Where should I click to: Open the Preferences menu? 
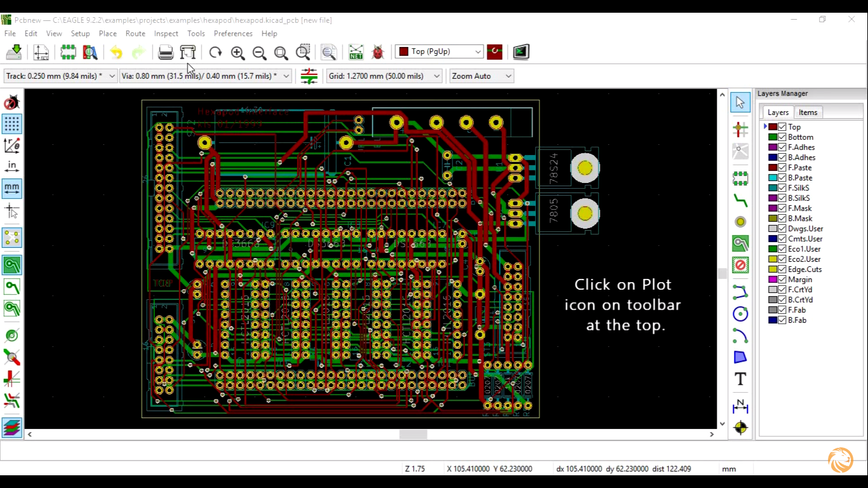233,34
